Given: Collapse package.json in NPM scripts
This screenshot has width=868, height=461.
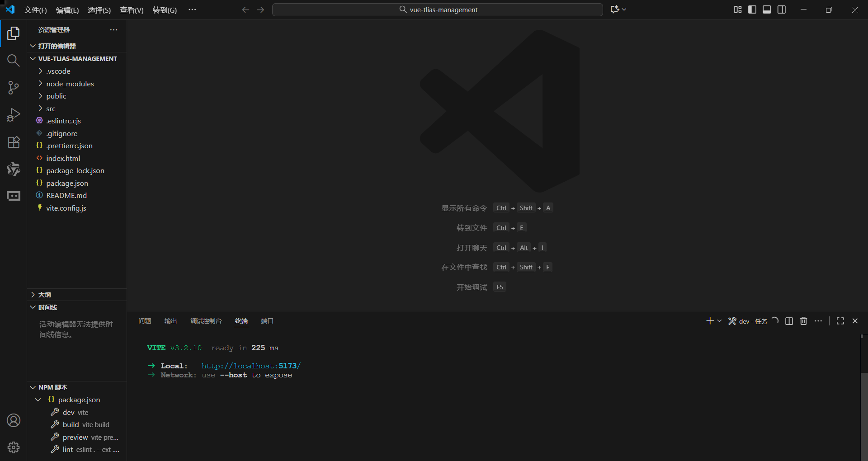Looking at the screenshot, I should [38, 400].
